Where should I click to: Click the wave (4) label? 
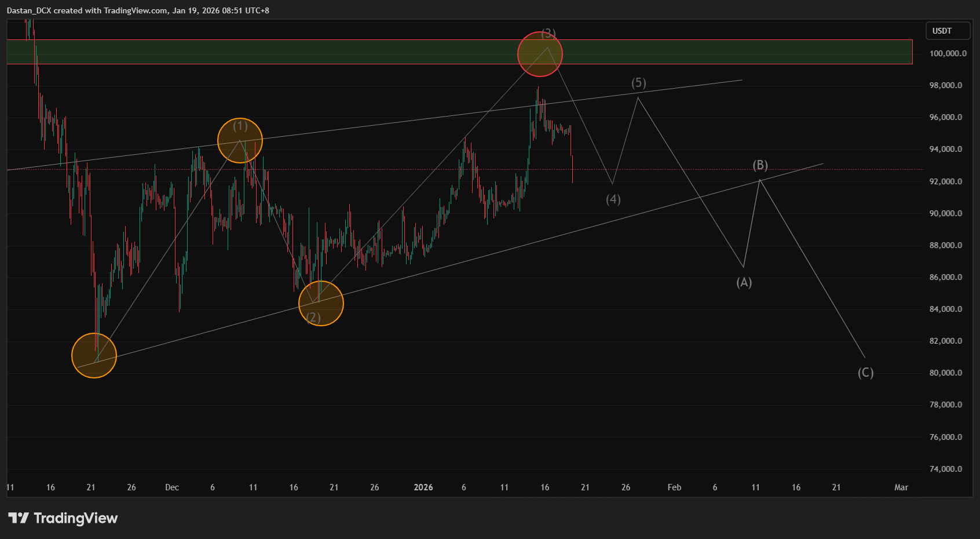pos(613,199)
